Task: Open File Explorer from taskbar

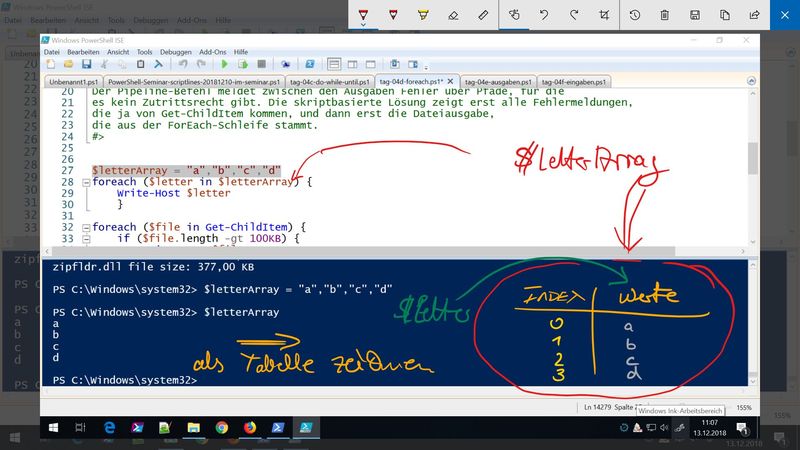Action: pyautogui.click(x=193, y=428)
